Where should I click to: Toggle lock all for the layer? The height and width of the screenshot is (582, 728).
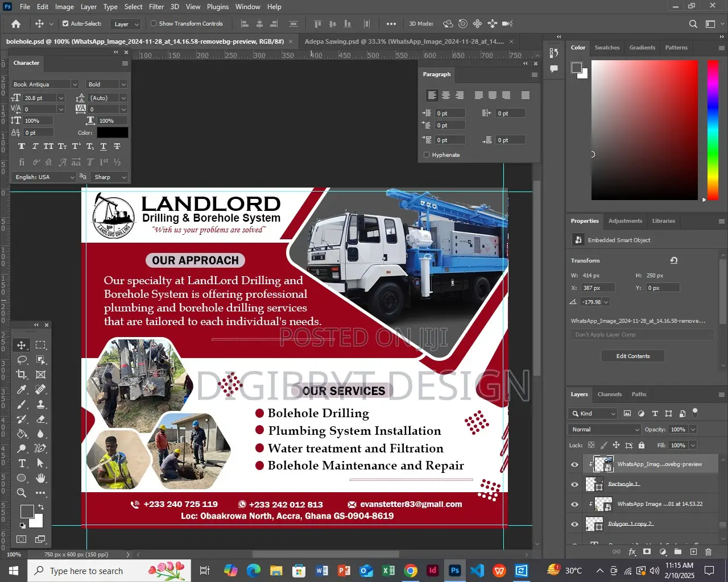coord(642,445)
